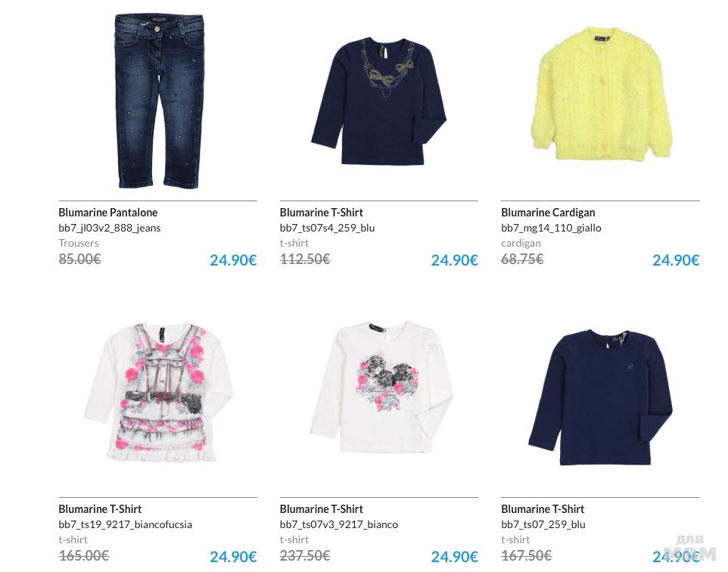Click the cardigan category label

click(521, 244)
